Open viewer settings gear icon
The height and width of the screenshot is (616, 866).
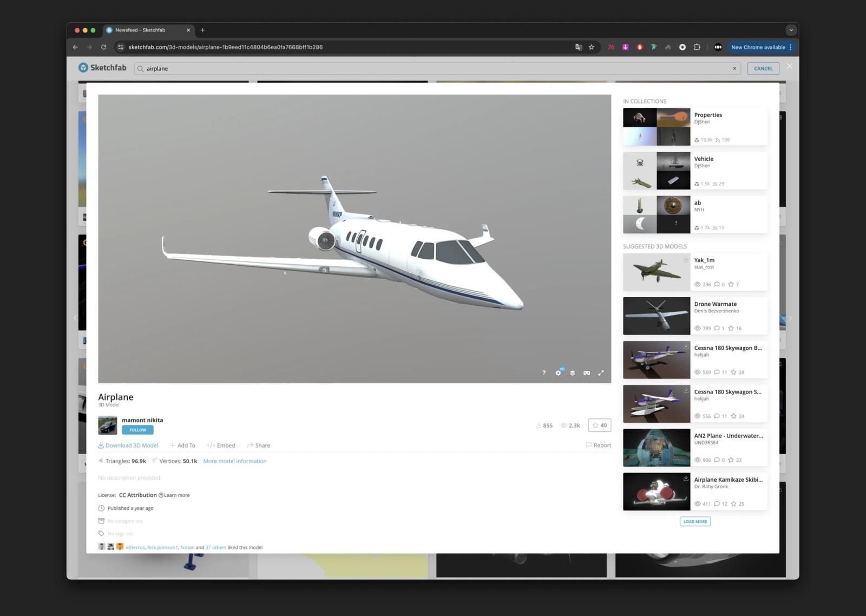coord(558,373)
